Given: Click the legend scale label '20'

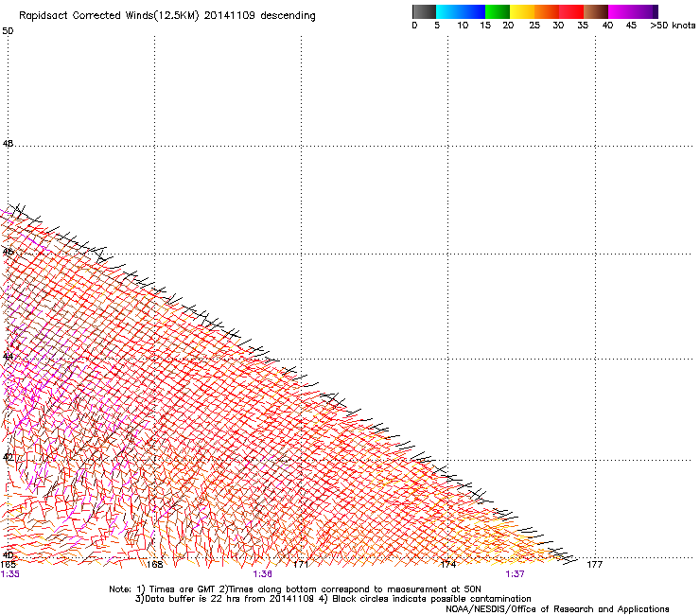Looking at the screenshot, I should click(x=508, y=26).
